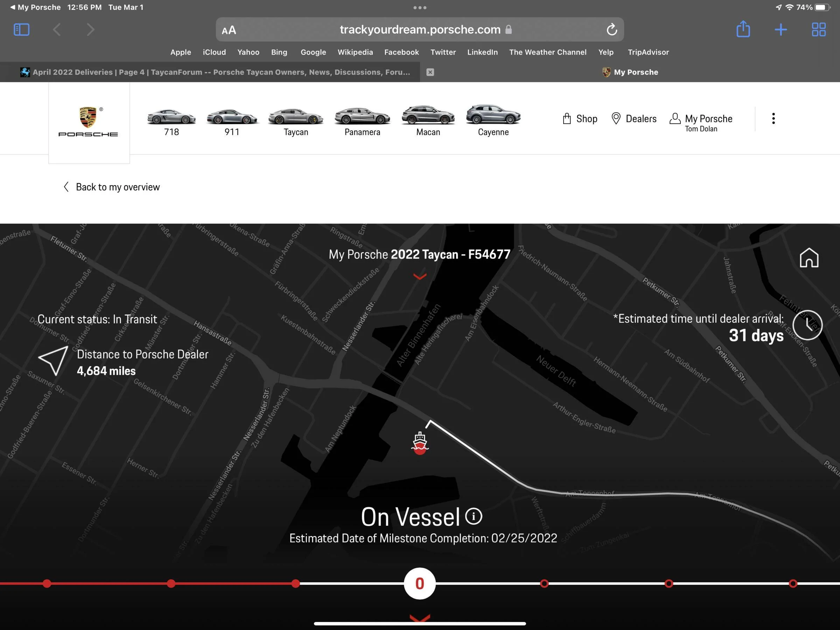Click the current milestone circle marked 0
Image resolution: width=840 pixels, height=630 pixels.
tap(420, 584)
